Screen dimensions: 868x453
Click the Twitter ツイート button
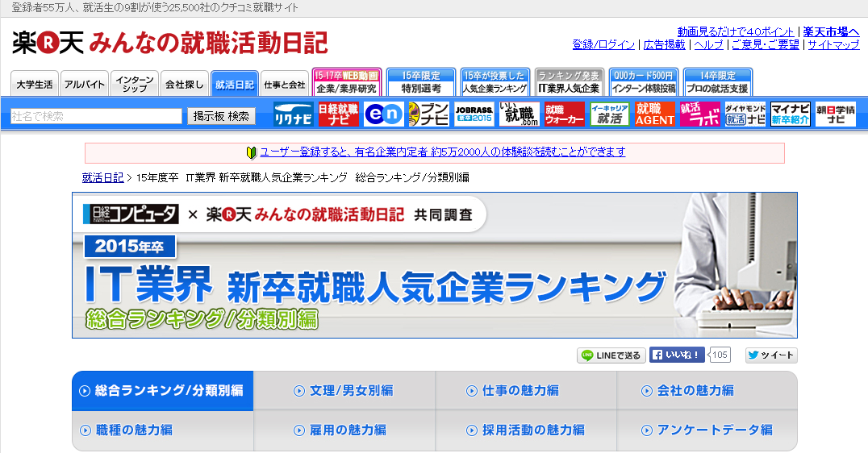(x=770, y=355)
